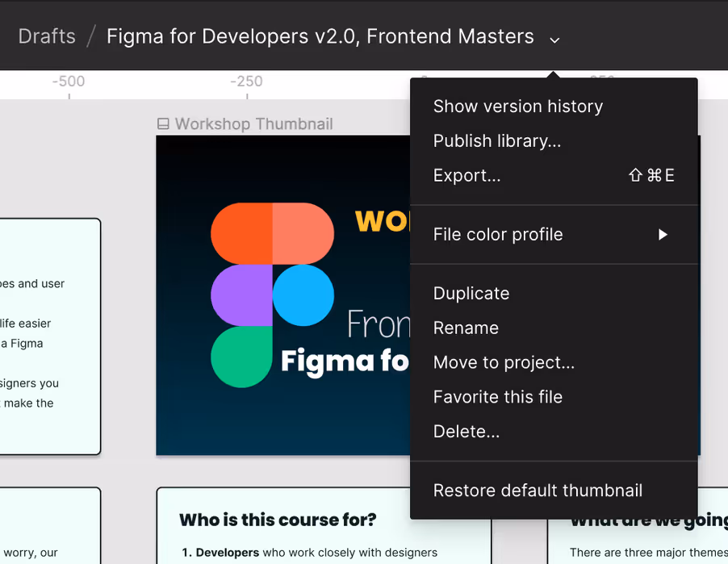Click the Figma logo in the thumbnail
Screen dimensions: 728x564
272,295
